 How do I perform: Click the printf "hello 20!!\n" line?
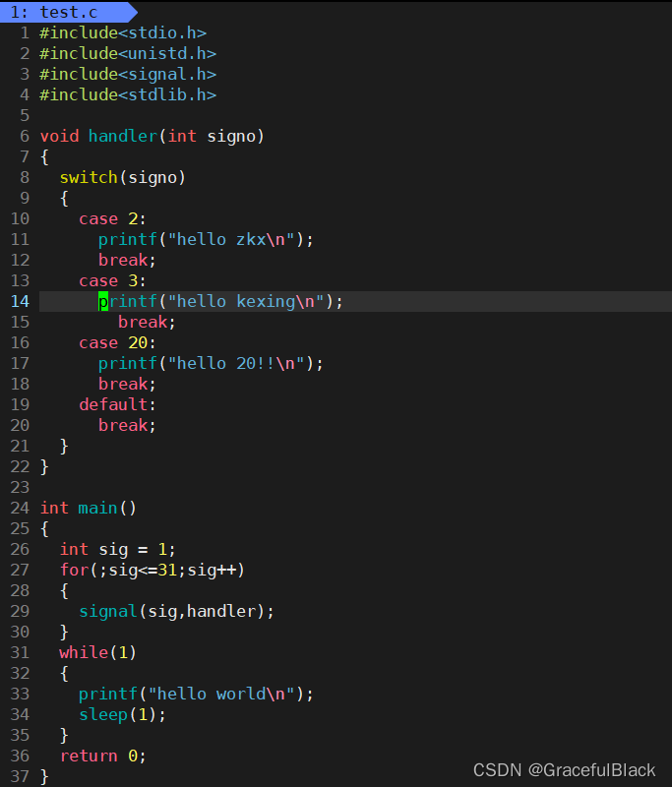click(211, 363)
